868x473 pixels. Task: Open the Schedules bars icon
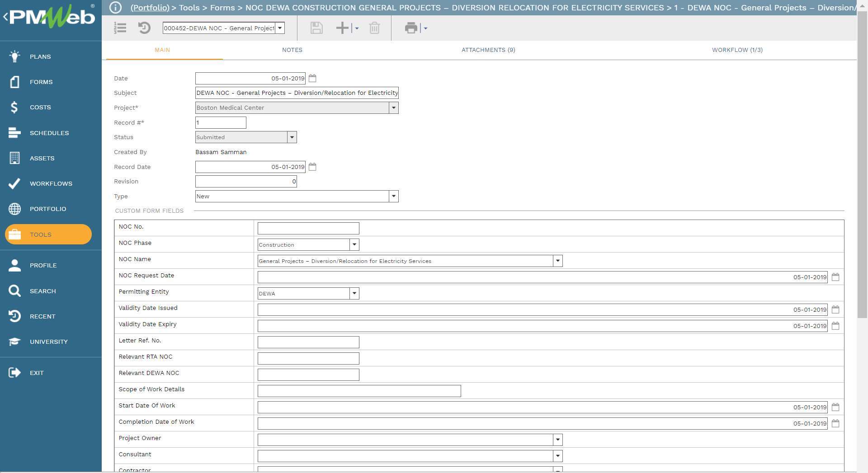click(14, 133)
